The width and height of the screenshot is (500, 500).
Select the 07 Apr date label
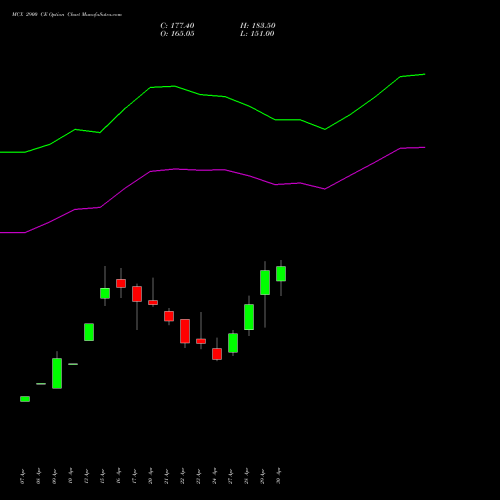pos(22,476)
